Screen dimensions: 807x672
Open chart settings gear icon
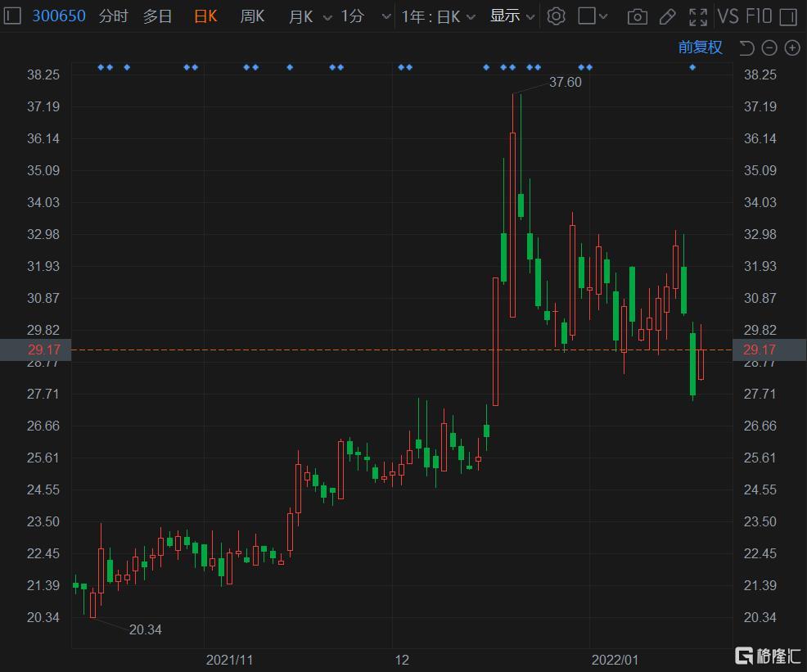point(556,16)
